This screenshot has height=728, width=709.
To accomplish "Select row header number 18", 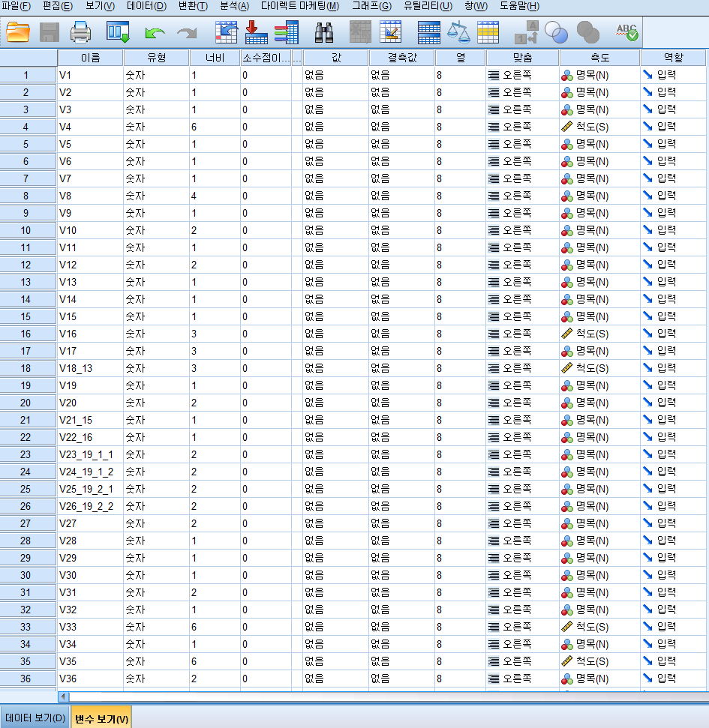I will [x=27, y=368].
